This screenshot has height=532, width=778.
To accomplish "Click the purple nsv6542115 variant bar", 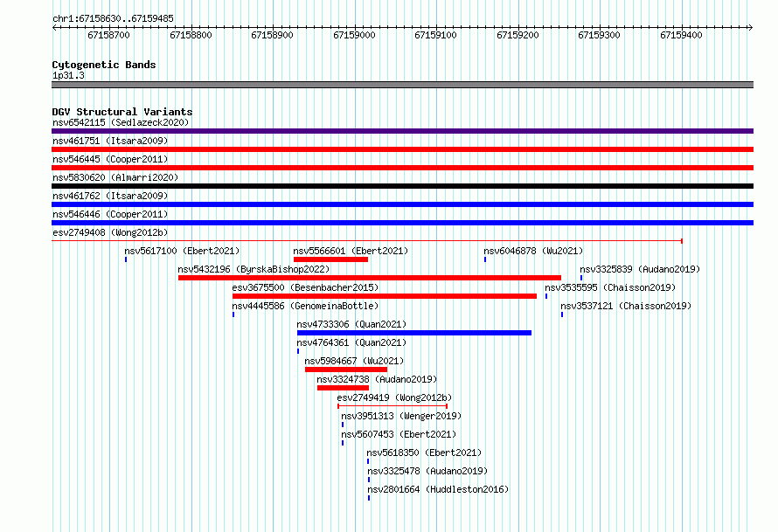I will (402, 131).
